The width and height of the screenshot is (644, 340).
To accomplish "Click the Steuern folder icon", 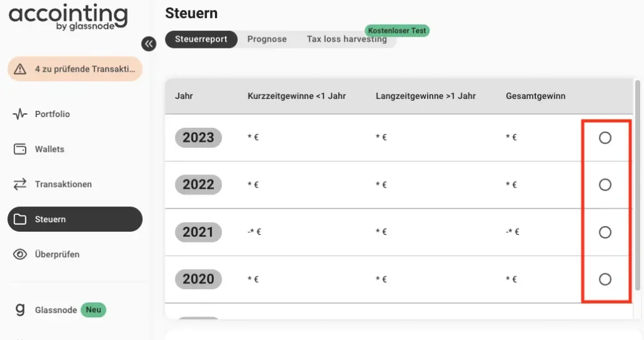I will 20,220.
